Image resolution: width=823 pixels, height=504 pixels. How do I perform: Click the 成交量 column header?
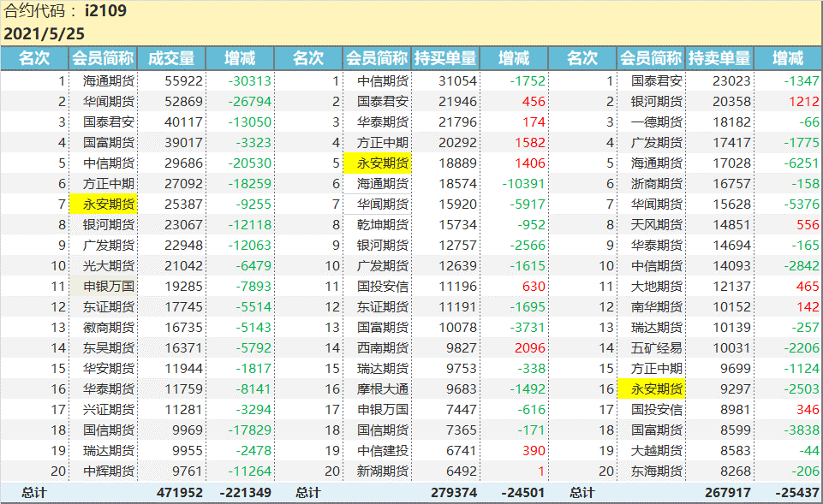click(x=171, y=58)
